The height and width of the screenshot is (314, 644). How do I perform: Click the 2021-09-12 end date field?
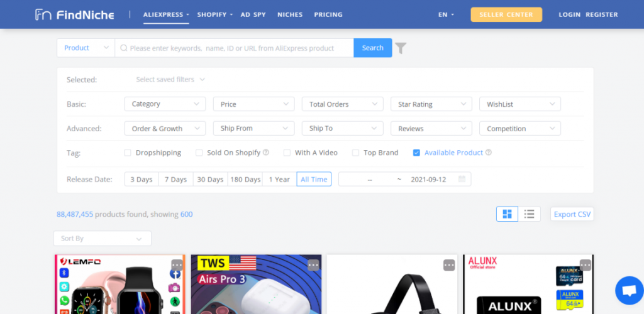pos(428,180)
